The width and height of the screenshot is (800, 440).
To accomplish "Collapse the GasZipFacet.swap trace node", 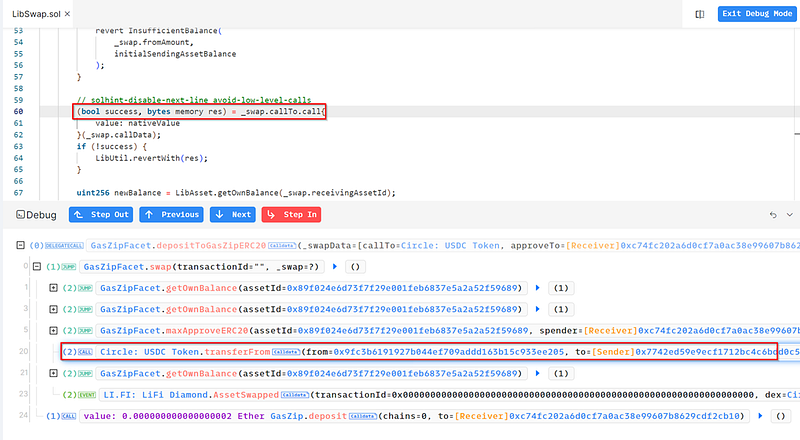I will 38,267.
